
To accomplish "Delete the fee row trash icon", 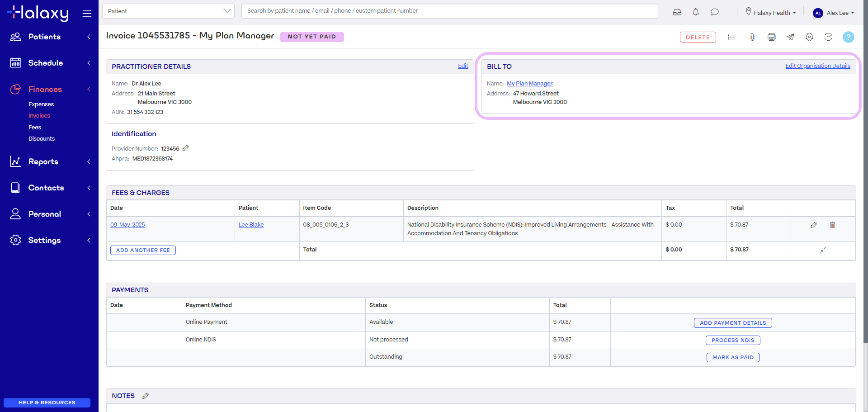I will 832,225.
